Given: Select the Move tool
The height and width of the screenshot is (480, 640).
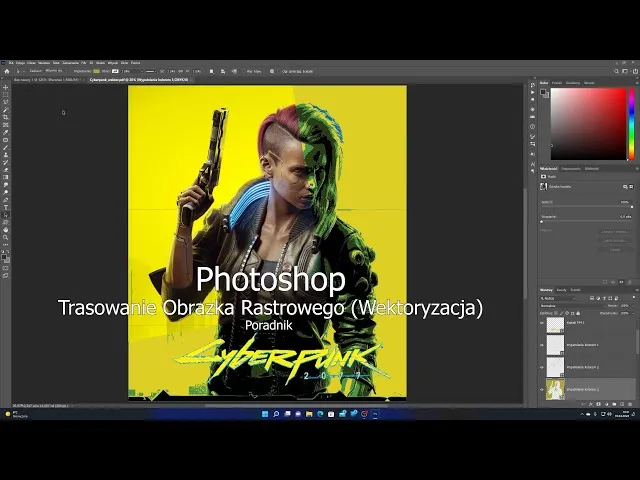Looking at the screenshot, I should click(x=6, y=87).
